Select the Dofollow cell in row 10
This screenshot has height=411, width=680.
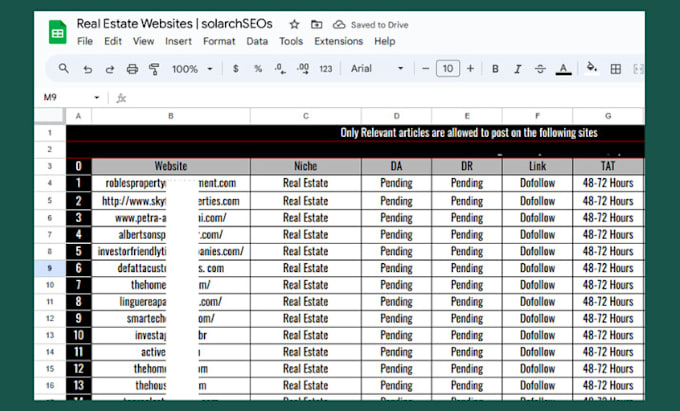coord(538,285)
